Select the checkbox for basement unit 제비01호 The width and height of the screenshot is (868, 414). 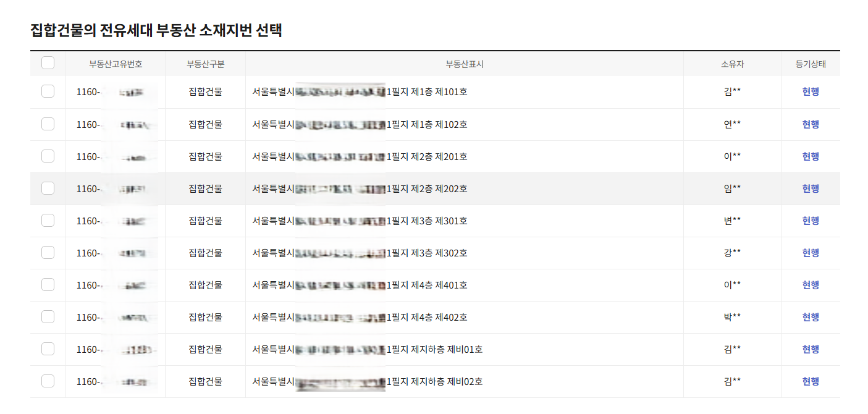[48, 349]
